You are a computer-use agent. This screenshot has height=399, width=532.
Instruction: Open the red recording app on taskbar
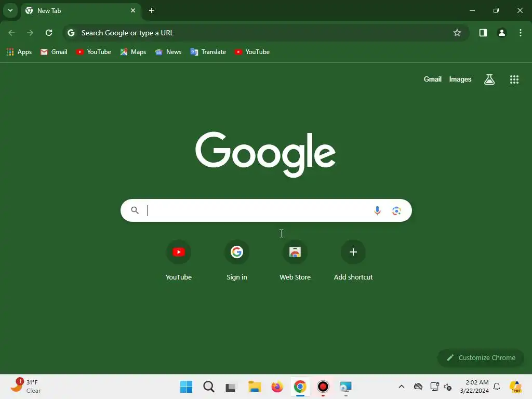click(x=323, y=387)
